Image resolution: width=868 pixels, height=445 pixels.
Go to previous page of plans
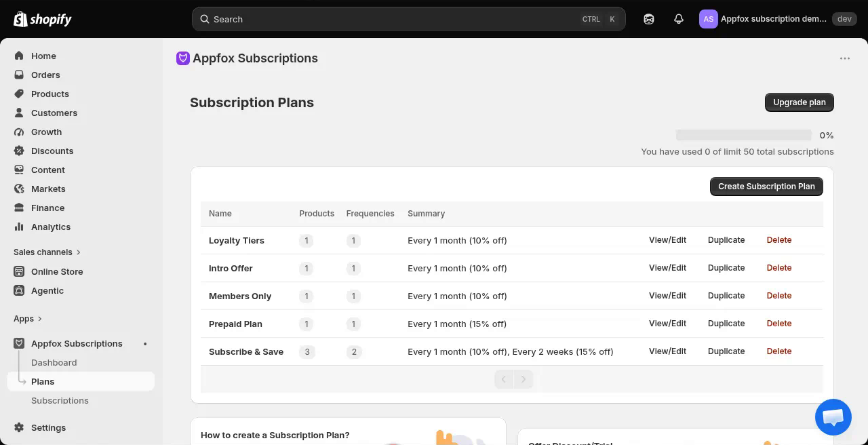coord(504,379)
